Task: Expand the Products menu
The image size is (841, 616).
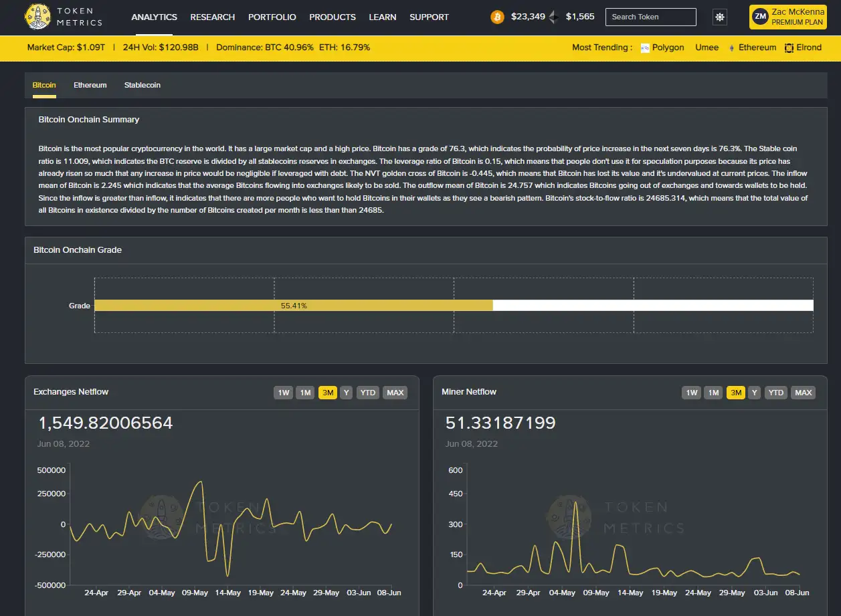Action: [332, 17]
